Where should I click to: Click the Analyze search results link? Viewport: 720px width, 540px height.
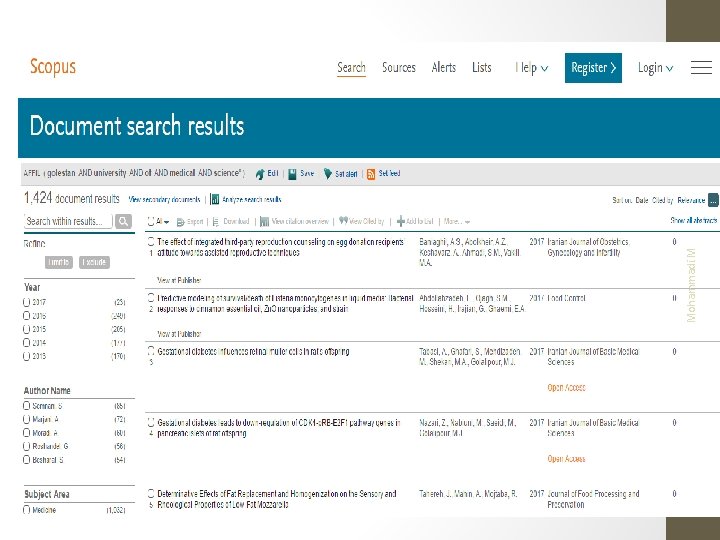(252, 200)
